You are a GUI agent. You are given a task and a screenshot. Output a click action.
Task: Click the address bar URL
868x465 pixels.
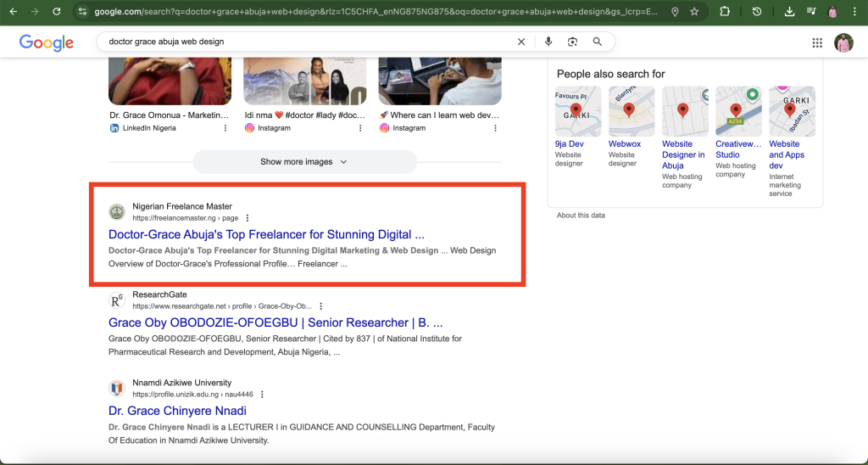point(376,12)
